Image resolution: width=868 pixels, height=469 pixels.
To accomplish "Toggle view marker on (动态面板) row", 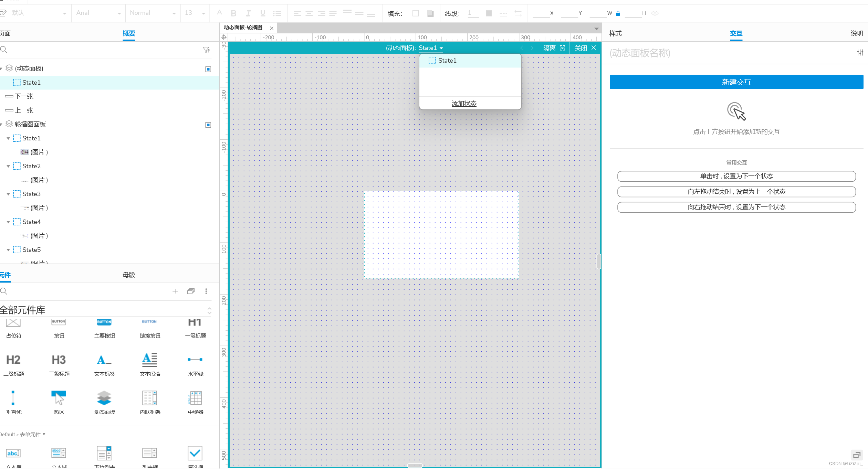I will coord(208,69).
